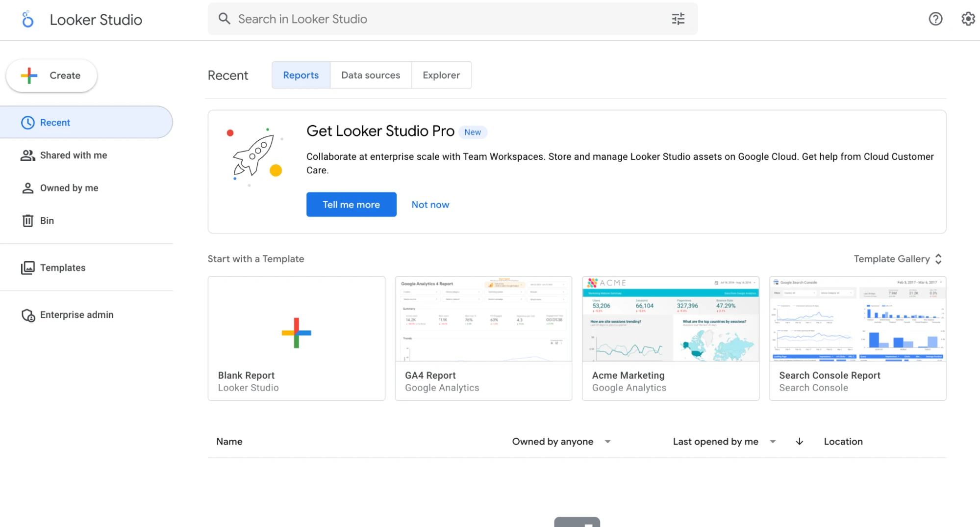Open the Help question mark icon
This screenshot has width=980, height=527.
(x=935, y=19)
